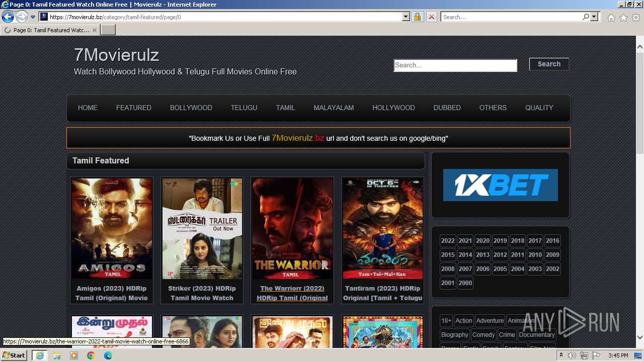Image resolution: width=644 pixels, height=362 pixels.
Task: Select the Action genre tag
Action: coord(464,321)
